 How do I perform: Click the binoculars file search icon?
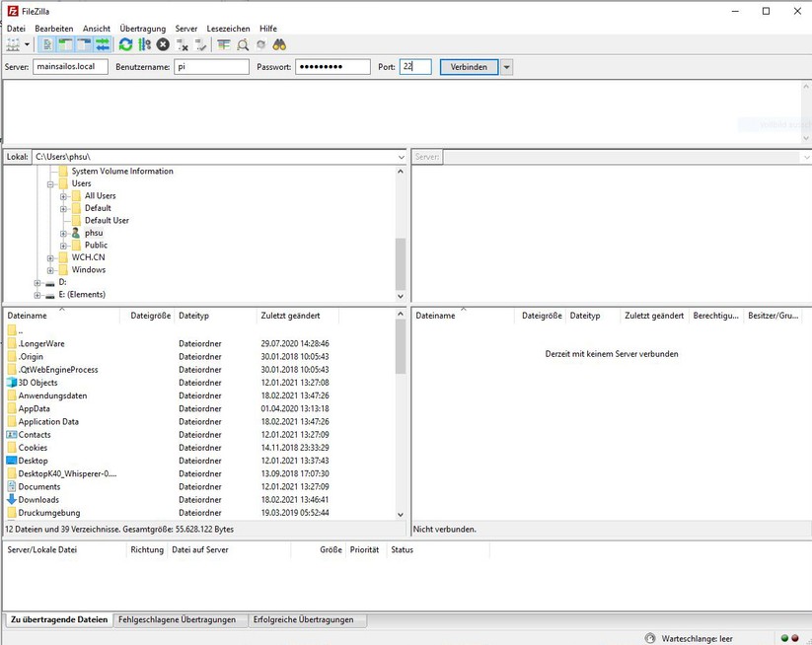coord(279,44)
